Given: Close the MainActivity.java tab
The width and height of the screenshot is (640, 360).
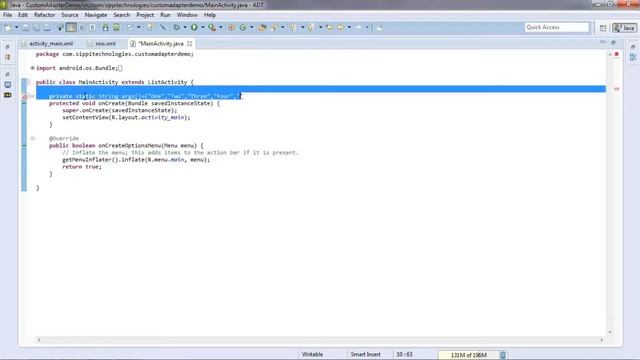Looking at the screenshot, I should click(x=189, y=43).
